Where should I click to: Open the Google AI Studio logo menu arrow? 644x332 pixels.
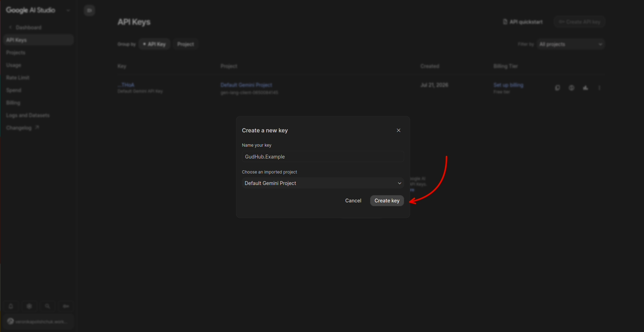click(68, 10)
